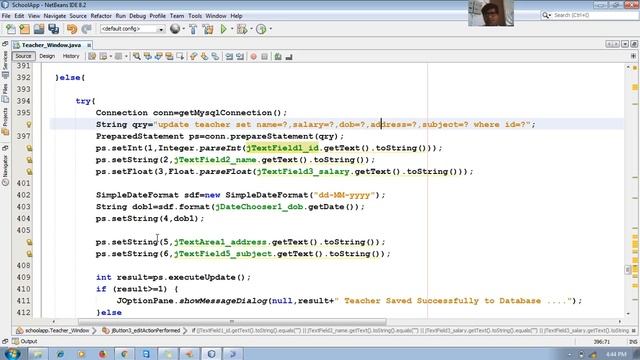
Task: Run the project with the green arrow
Action: 223,29
